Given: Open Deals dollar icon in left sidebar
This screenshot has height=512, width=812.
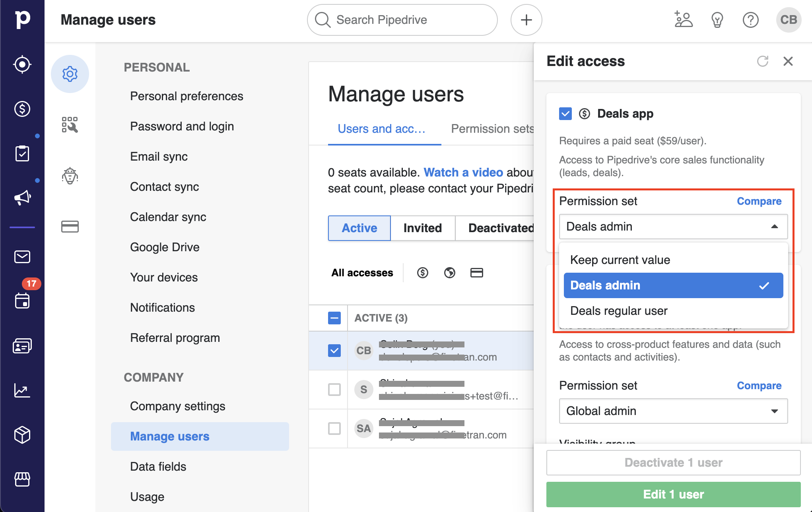Looking at the screenshot, I should tap(22, 109).
